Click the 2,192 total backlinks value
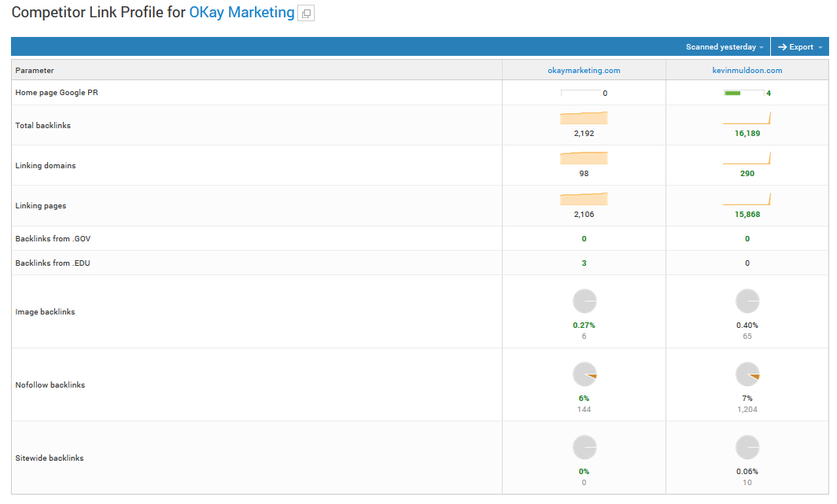This screenshot has width=837, height=504. (x=584, y=134)
